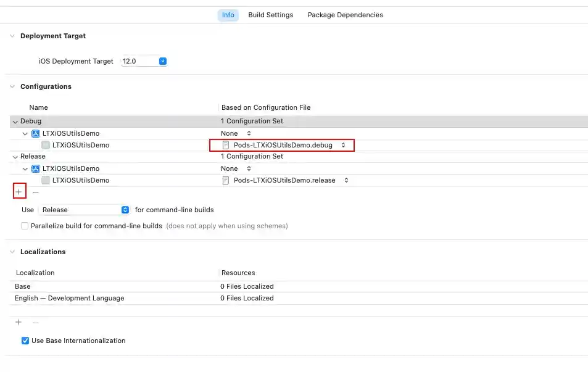The image size is (588, 372).
Task: Click the Pods debug config file icon
Action: click(226, 145)
